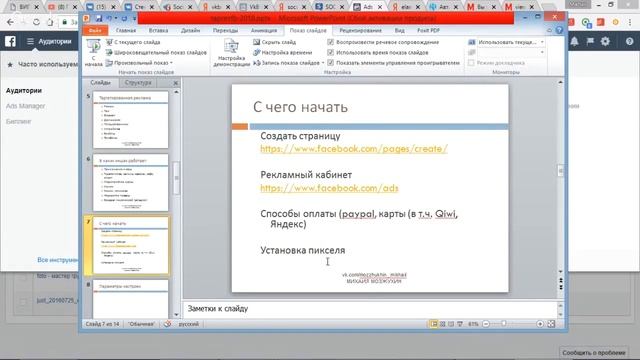Switch to Foxit PDF ribbon tab
This screenshot has height=360, width=640.
[x=428, y=30]
